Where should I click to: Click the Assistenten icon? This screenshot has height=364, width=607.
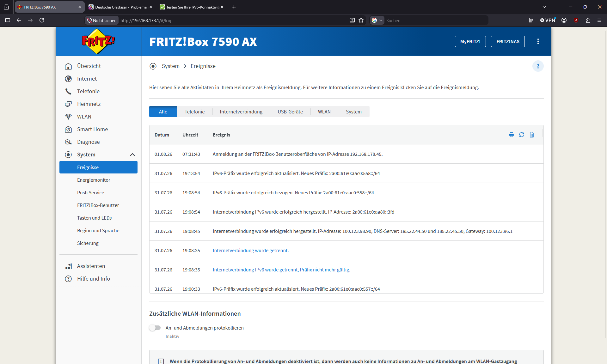coord(68,266)
